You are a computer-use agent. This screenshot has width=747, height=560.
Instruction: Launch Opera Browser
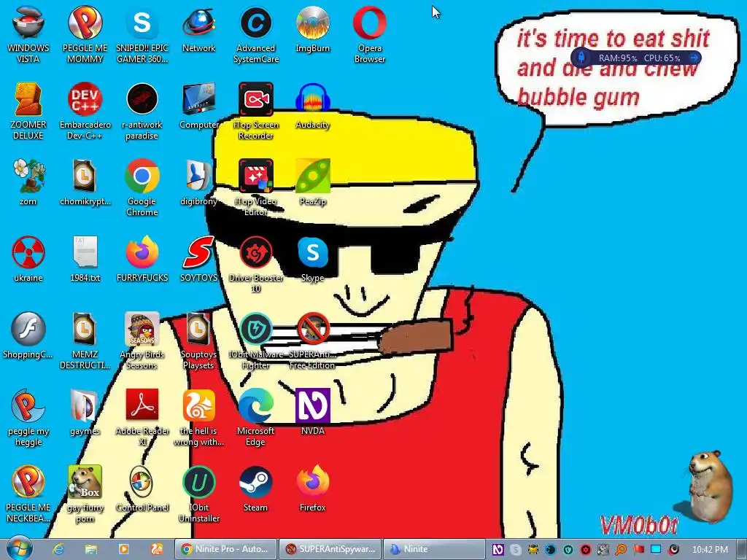[370, 34]
